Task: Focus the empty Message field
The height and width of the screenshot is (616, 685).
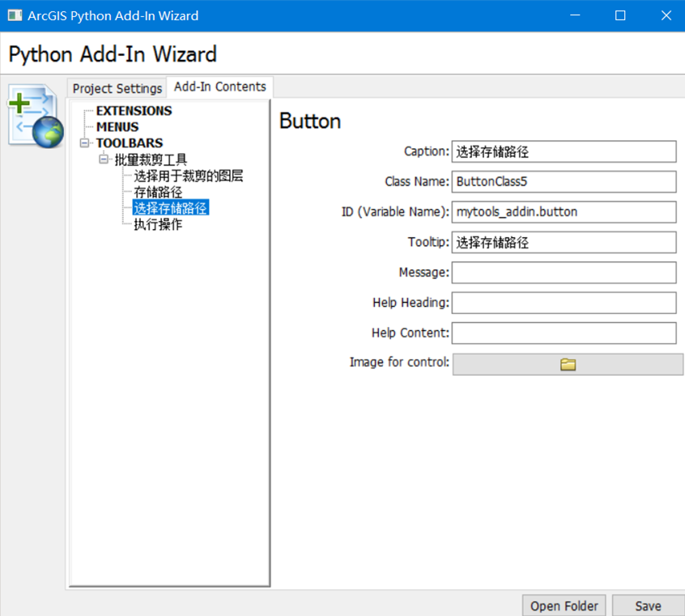Action: (x=564, y=273)
